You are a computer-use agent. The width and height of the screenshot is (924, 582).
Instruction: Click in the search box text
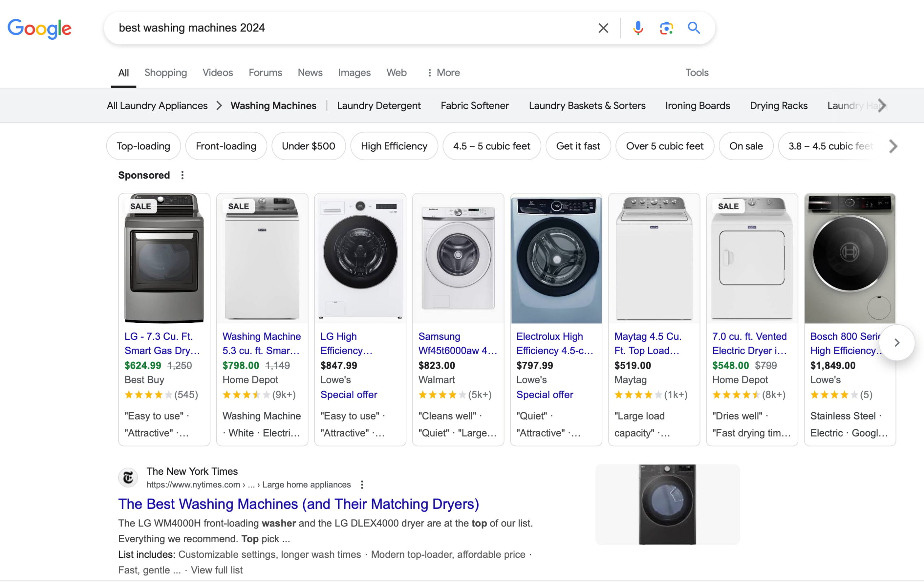[x=191, y=28]
